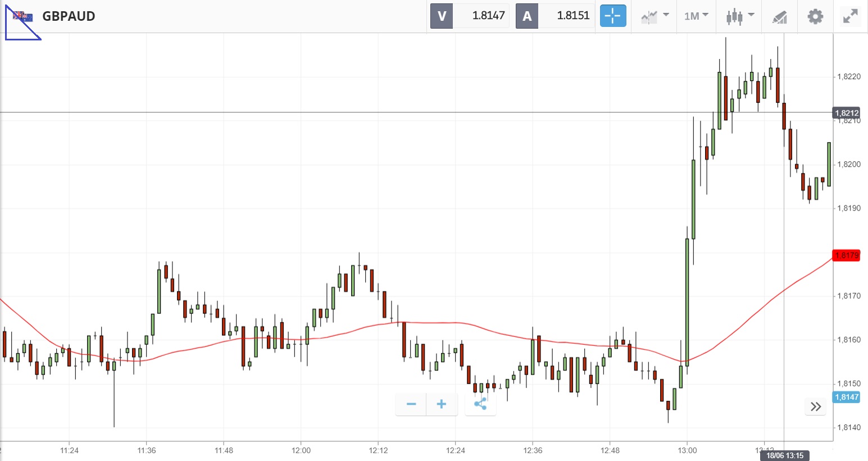Toggle the crosshair cursor button
The image size is (868, 461).
(612, 16)
